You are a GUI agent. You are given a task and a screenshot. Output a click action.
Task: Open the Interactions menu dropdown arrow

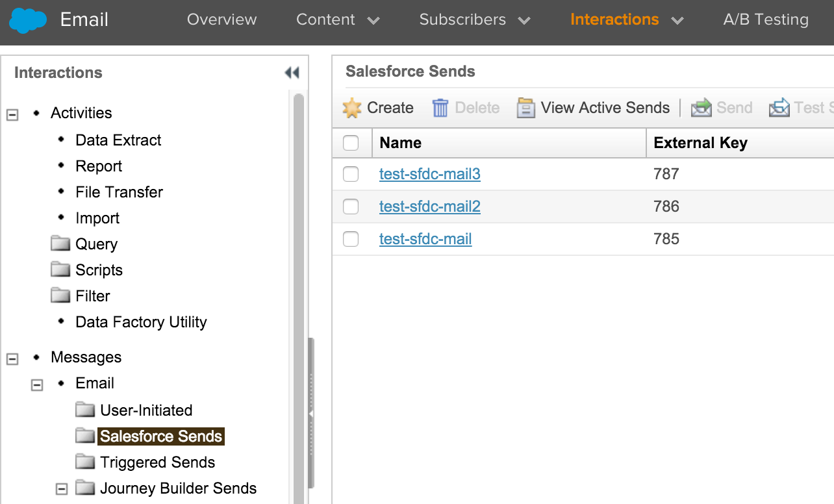[x=677, y=21]
